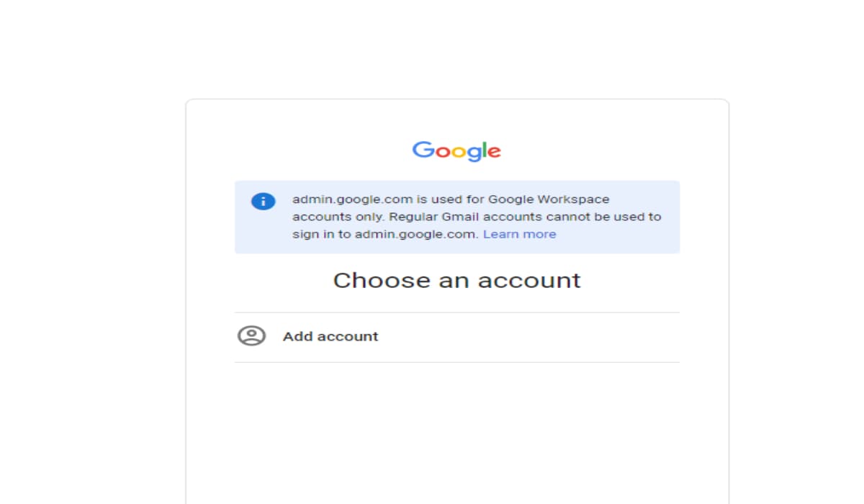
Task: Click the white i inside the info badge
Action: point(262,202)
